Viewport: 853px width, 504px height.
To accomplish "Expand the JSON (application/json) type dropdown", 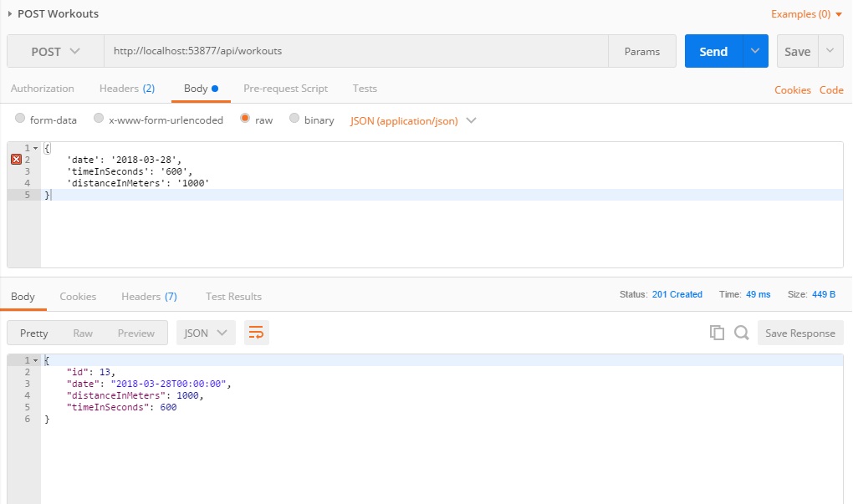I will tap(471, 120).
